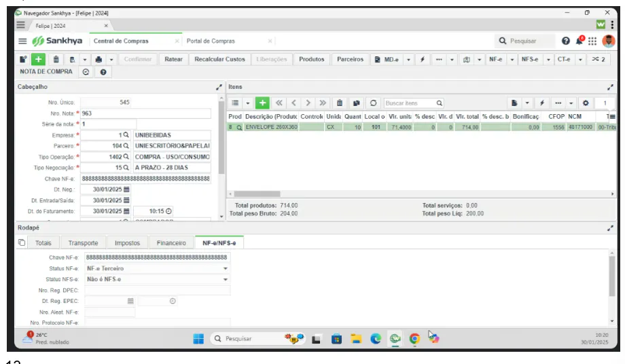Open the printer icon in main toolbar
The image size is (625, 364).
pyautogui.click(x=99, y=59)
